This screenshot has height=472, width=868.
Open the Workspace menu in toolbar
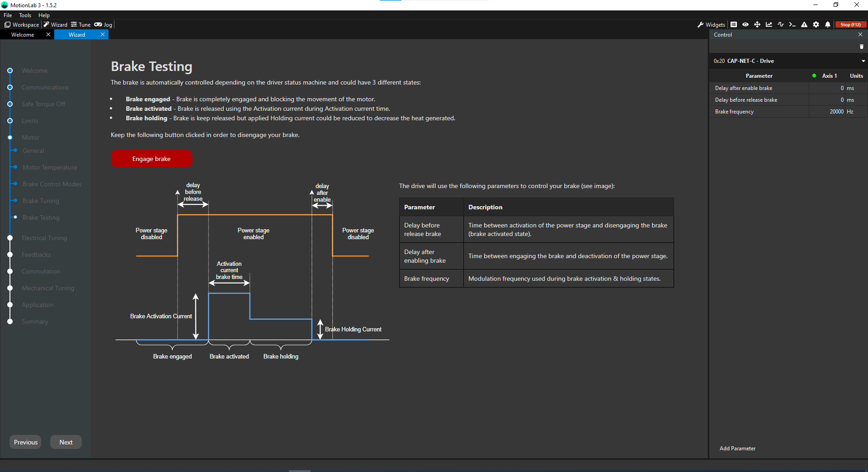click(x=22, y=25)
